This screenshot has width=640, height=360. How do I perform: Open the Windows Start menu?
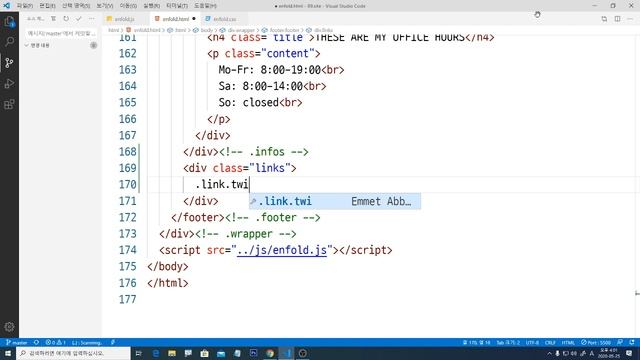(8, 353)
